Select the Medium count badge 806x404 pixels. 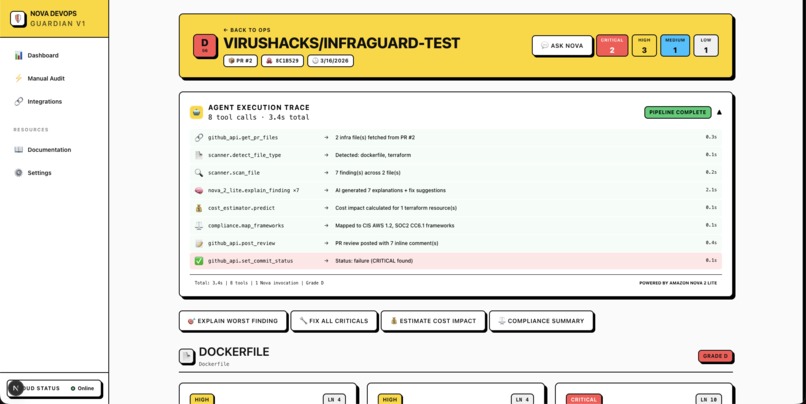[x=675, y=45]
